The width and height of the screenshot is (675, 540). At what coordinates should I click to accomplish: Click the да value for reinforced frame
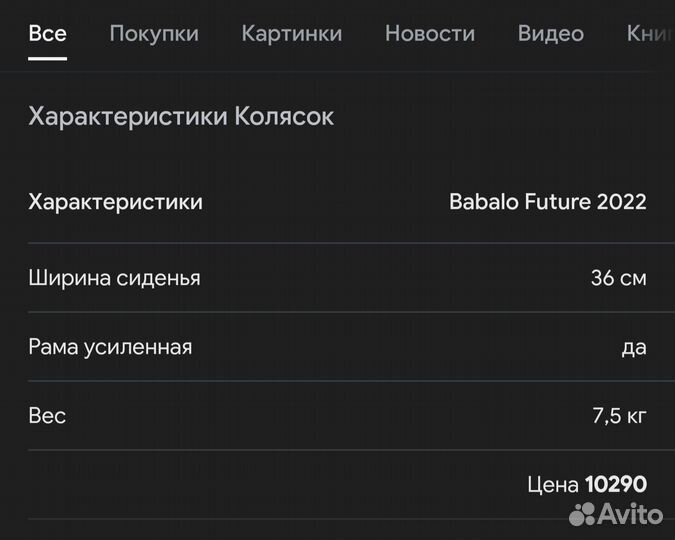pos(634,348)
